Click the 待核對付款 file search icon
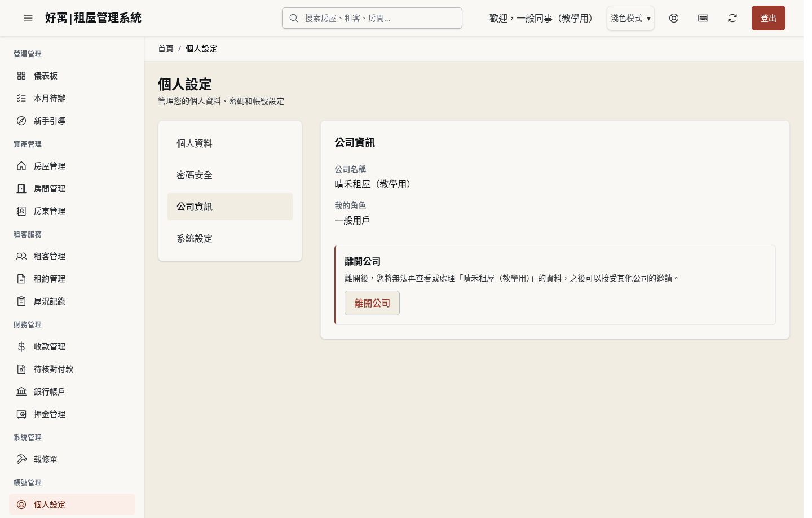The image size is (812, 518). [x=21, y=369]
